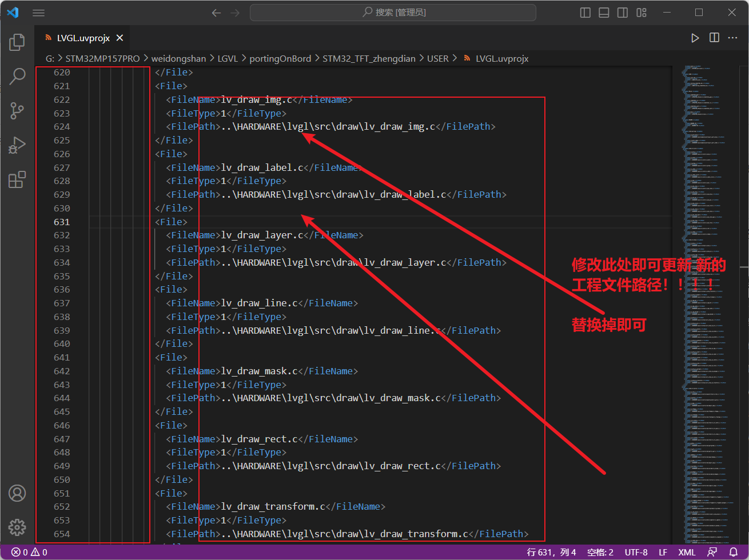The height and width of the screenshot is (560, 749).
Task: Open the Manage gear menu
Action: tap(17, 527)
